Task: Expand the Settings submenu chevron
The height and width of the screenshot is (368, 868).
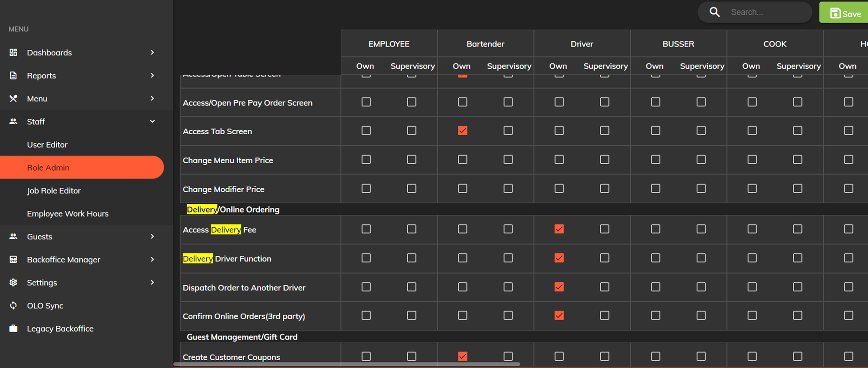Action: pyautogui.click(x=152, y=282)
